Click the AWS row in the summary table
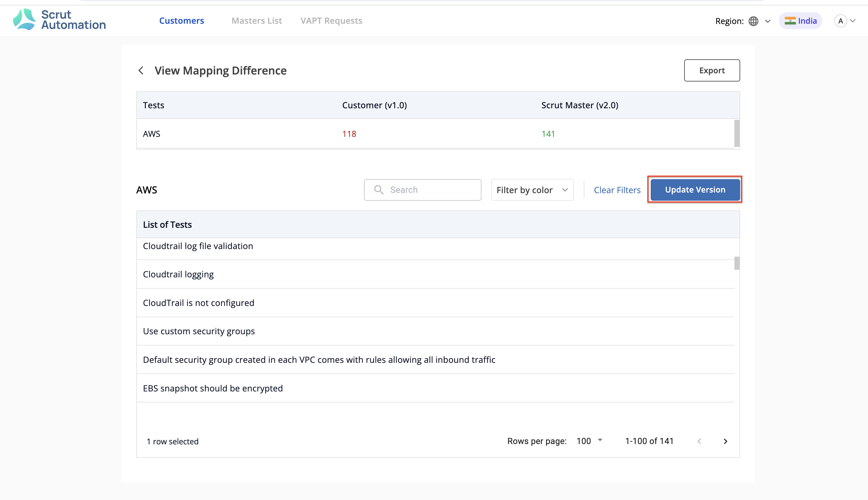This screenshot has width=868, height=500. tap(436, 134)
